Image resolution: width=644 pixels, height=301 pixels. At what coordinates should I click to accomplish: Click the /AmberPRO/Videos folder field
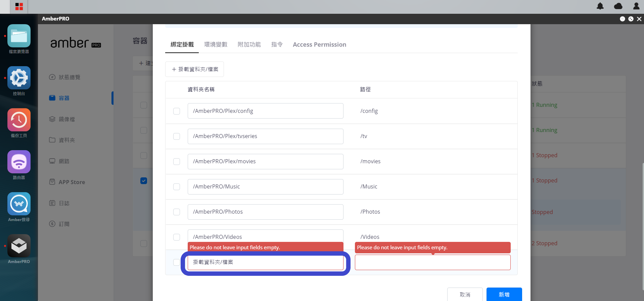click(265, 236)
